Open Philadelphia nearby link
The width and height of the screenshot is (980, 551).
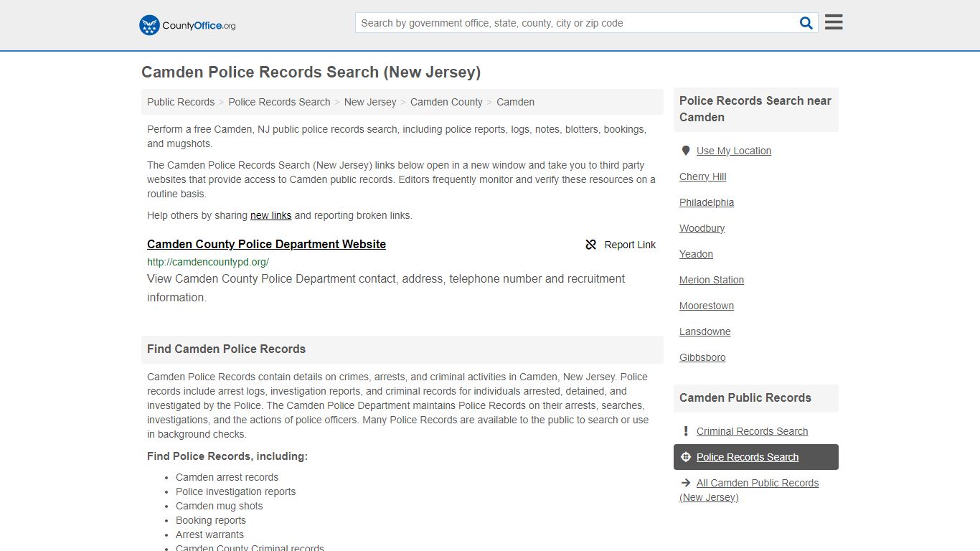point(707,202)
